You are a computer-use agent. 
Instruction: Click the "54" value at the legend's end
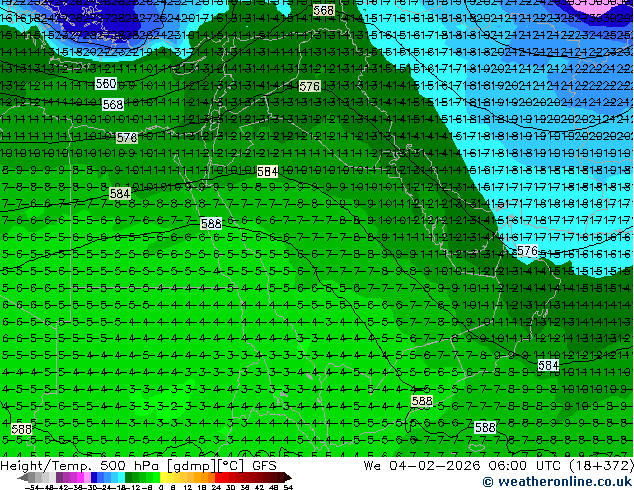point(287,487)
